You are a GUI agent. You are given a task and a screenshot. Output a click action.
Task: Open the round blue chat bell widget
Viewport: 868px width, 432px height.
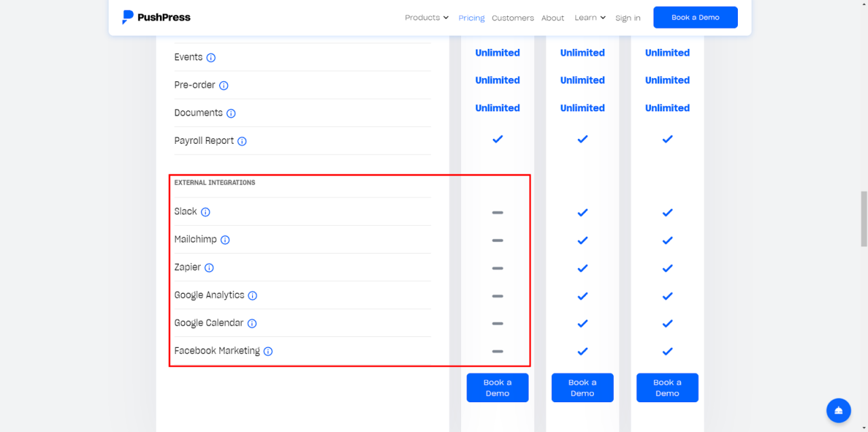click(x=838, y=410)
